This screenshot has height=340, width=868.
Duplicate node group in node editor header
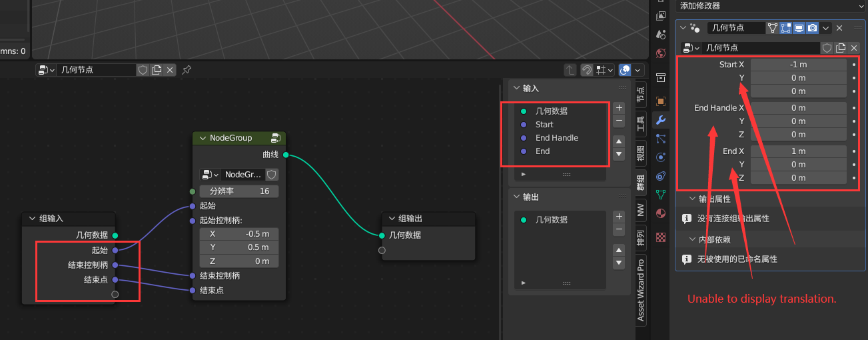tap(157, 69)
